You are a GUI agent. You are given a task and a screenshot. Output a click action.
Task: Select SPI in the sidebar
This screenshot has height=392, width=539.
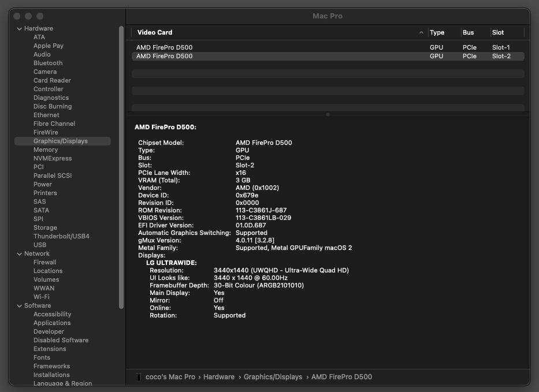39,219
